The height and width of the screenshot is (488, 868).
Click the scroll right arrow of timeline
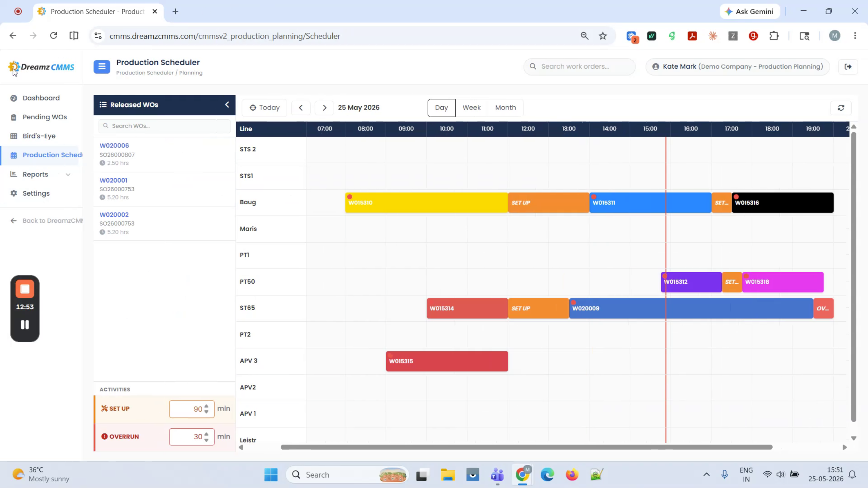click(844, 448)
